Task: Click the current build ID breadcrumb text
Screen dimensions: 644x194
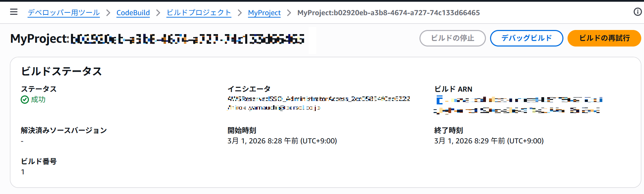Action: click(388, 13)
